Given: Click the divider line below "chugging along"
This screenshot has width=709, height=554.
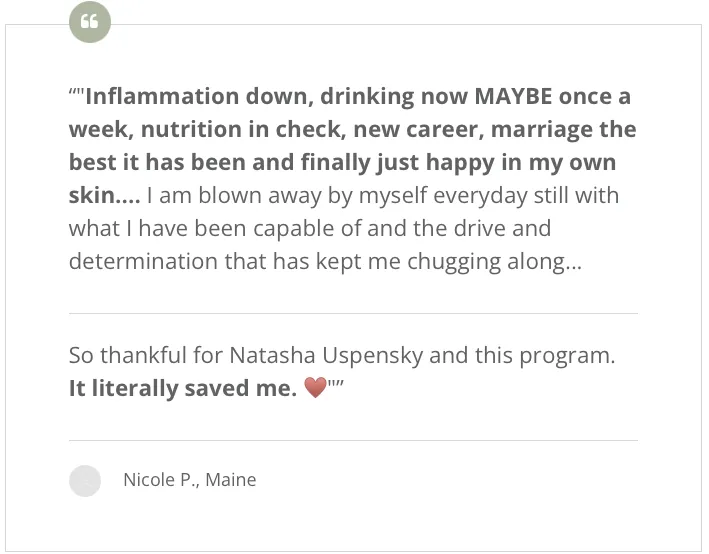Looking at the screenshot, I should point(353,313).
